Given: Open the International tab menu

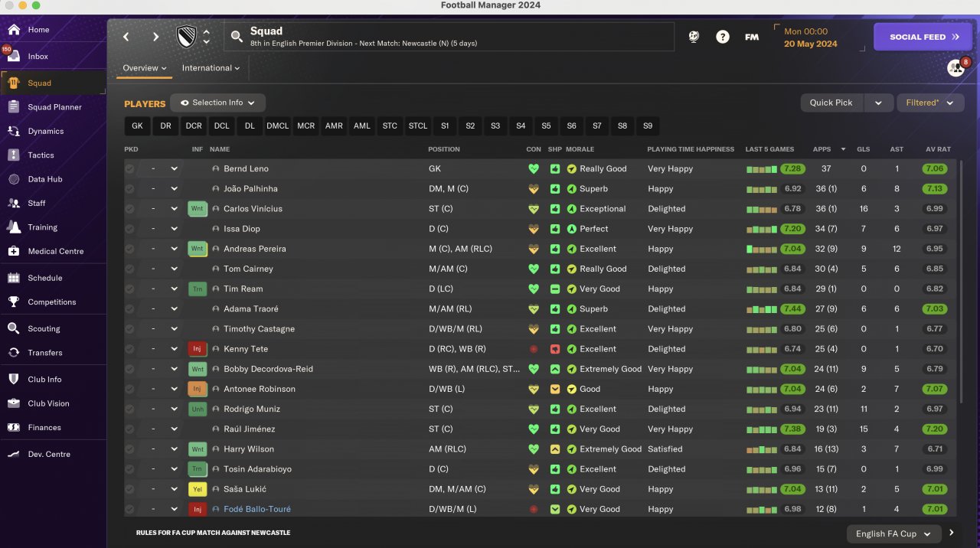Looking at the screenshot, I should tap(211, 68).
